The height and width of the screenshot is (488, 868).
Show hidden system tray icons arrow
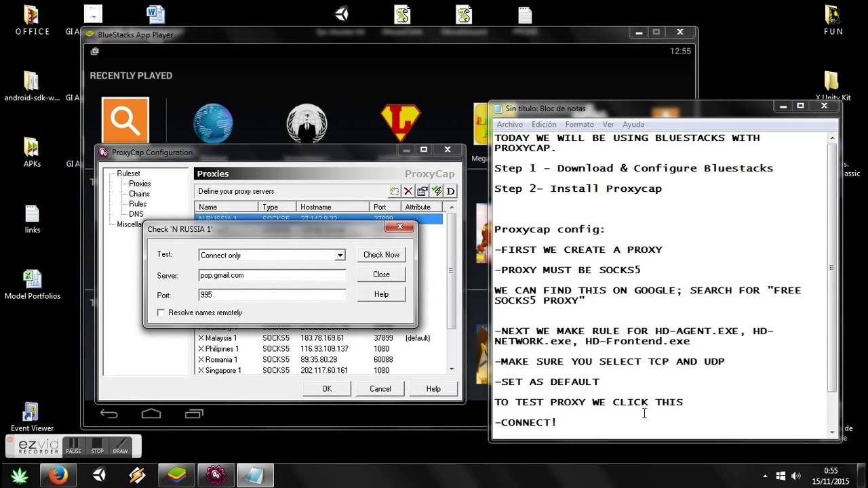(x=766, y=476)
